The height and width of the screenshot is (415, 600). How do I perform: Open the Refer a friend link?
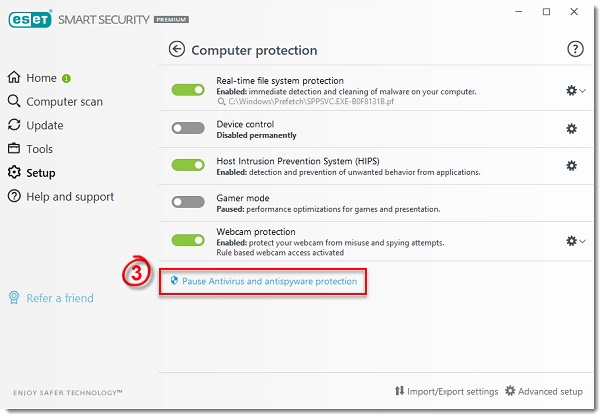click(x=60, y=297)
